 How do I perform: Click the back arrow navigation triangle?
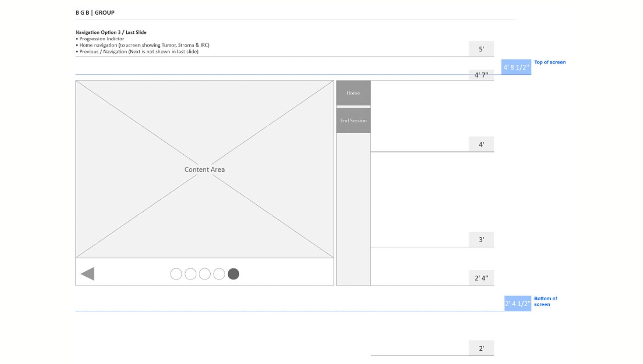[x=88, y=274]
